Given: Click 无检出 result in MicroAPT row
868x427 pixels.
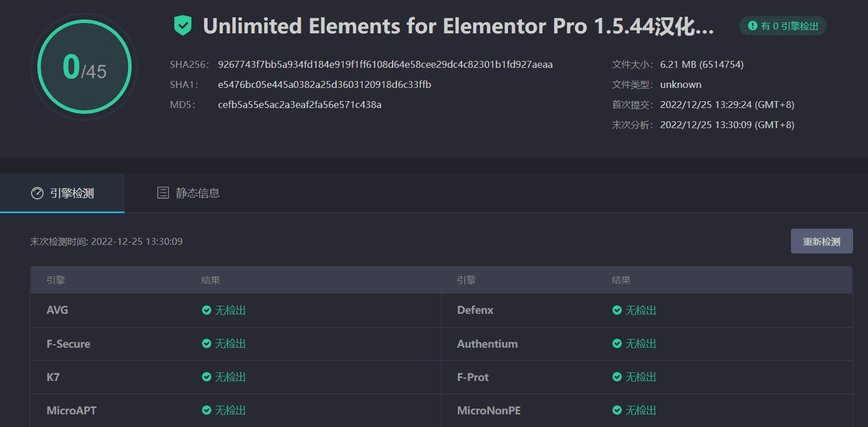Looking at the screenshot, I should point(231,410).
